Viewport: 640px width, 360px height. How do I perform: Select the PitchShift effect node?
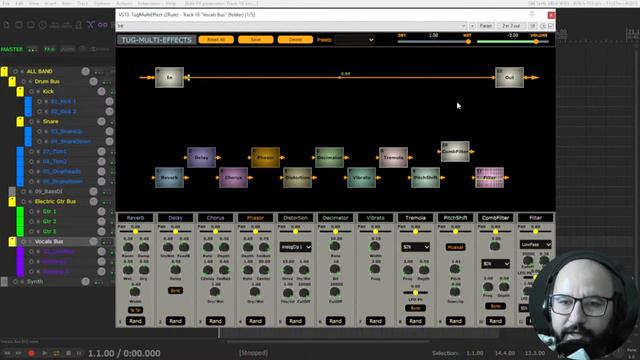[x=425, y=178]
